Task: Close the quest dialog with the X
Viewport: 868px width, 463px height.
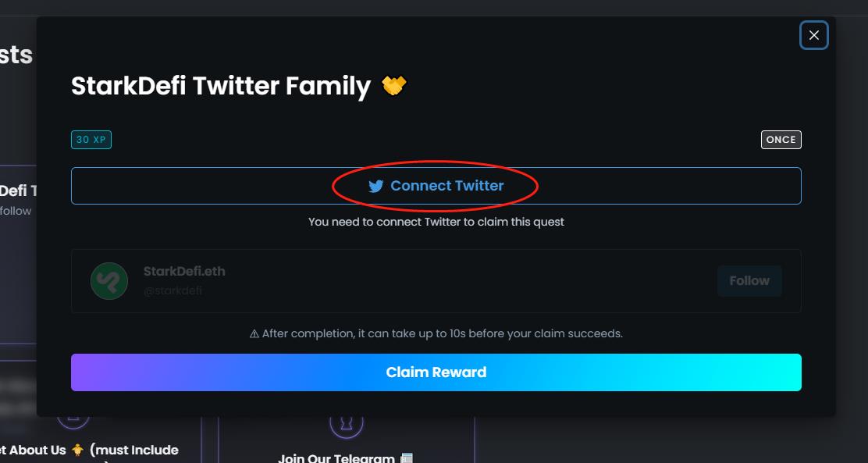Action: 813,35
